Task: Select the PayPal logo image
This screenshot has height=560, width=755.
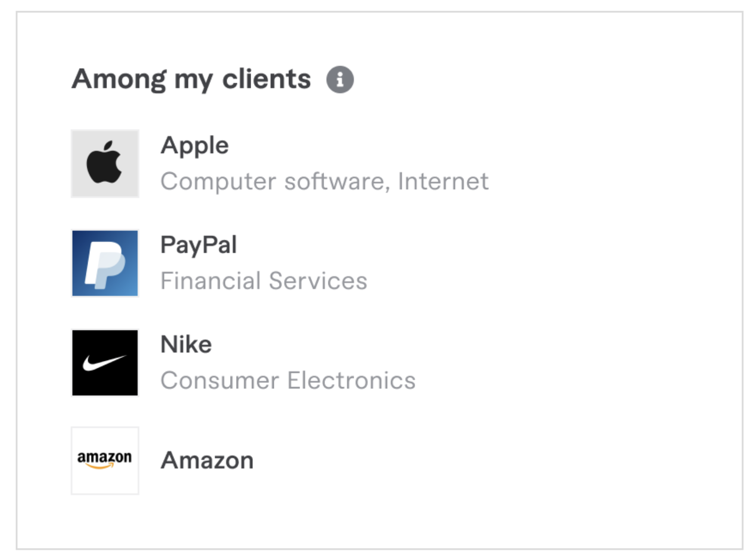Action: (x=105, y=263)
